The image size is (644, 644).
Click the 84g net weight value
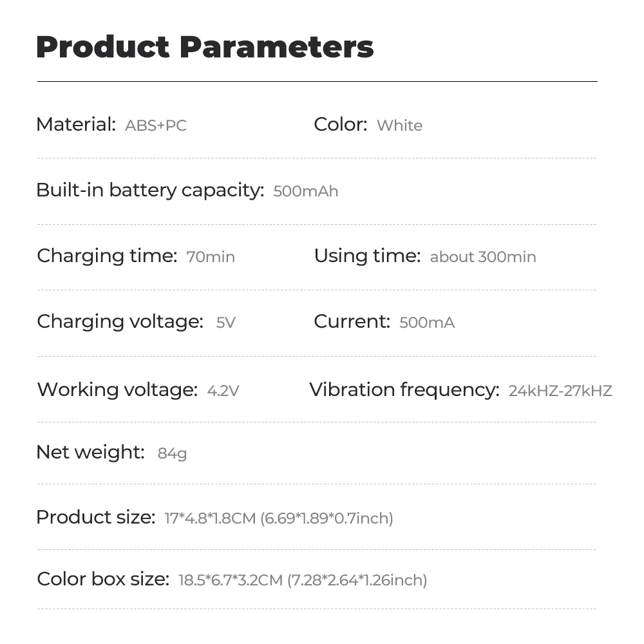172,453
